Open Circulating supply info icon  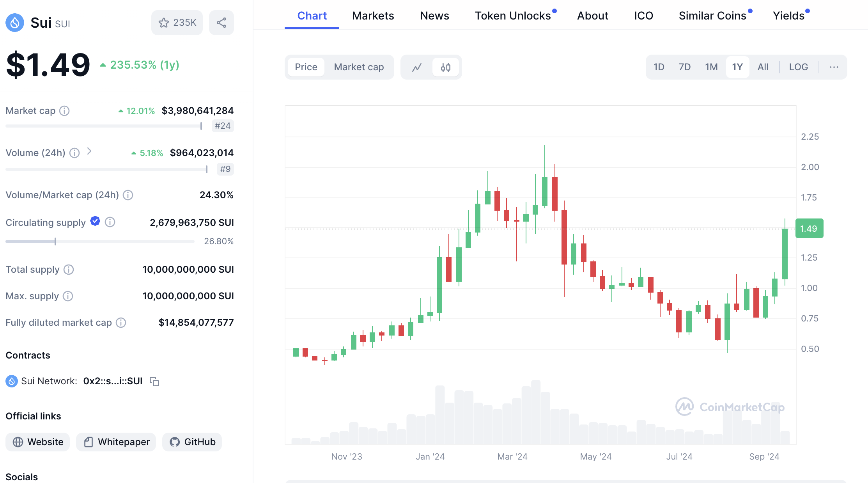click(110, 222)
